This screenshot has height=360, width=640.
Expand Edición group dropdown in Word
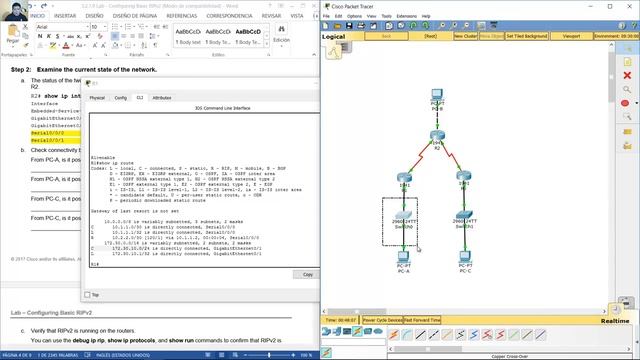pyautogui.click(x=281, y=46)
